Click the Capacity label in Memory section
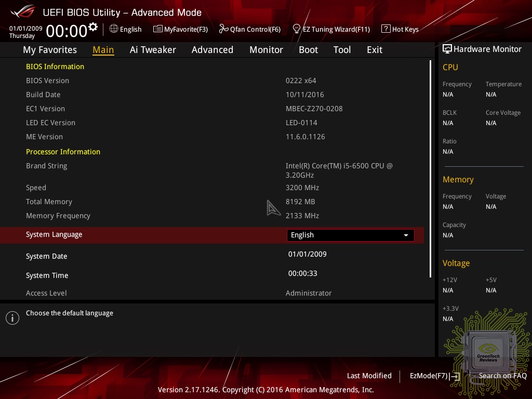Viewport: 532px width, 399px height. pyautogui.click(x=454, y=225)
